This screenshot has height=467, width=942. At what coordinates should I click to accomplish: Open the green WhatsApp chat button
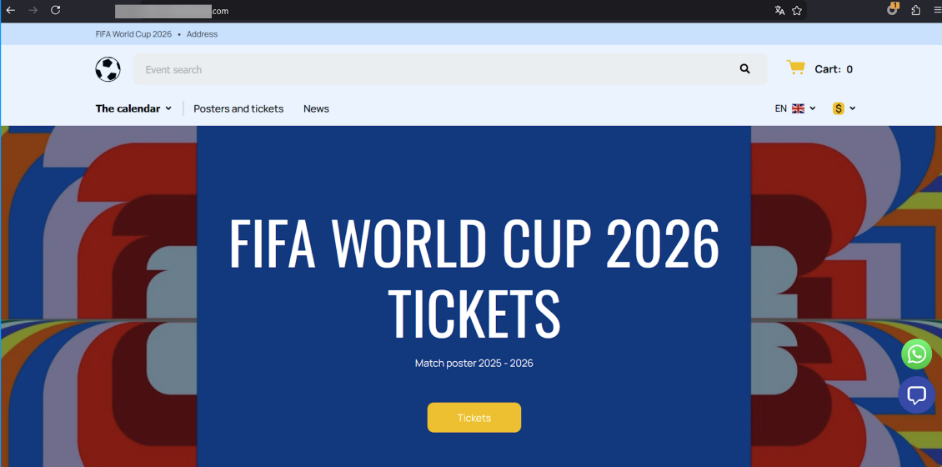pos(916,354)
